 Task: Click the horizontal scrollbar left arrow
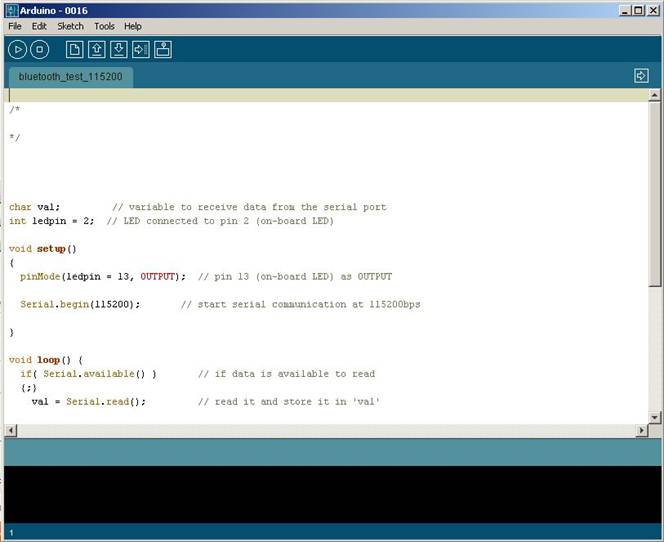pyautogui.click(x=11, y=430)
